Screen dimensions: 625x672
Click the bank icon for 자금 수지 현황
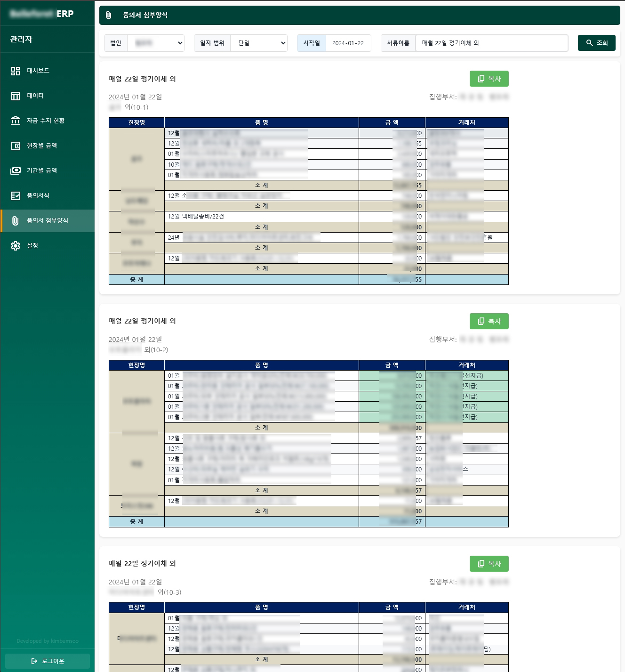[16, 121]
